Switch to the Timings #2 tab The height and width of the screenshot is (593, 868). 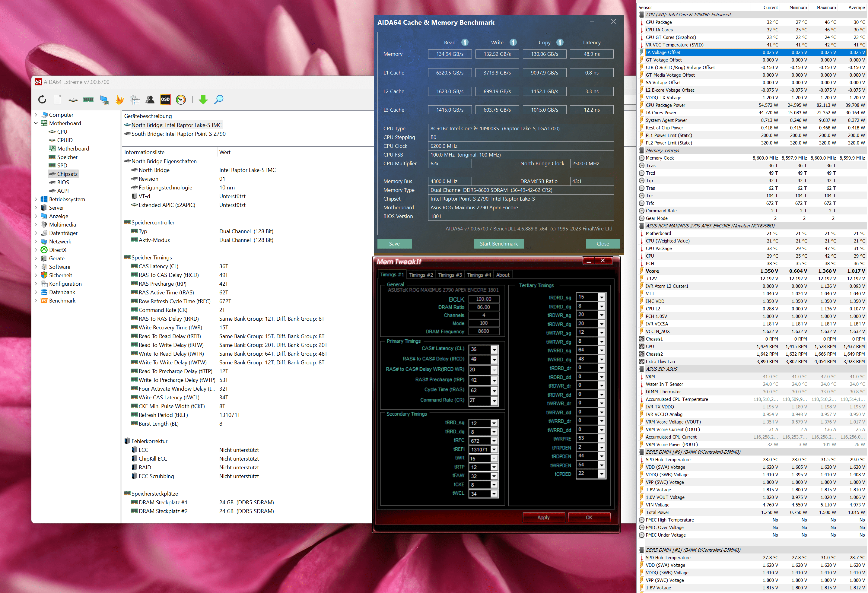pos(421,275)
